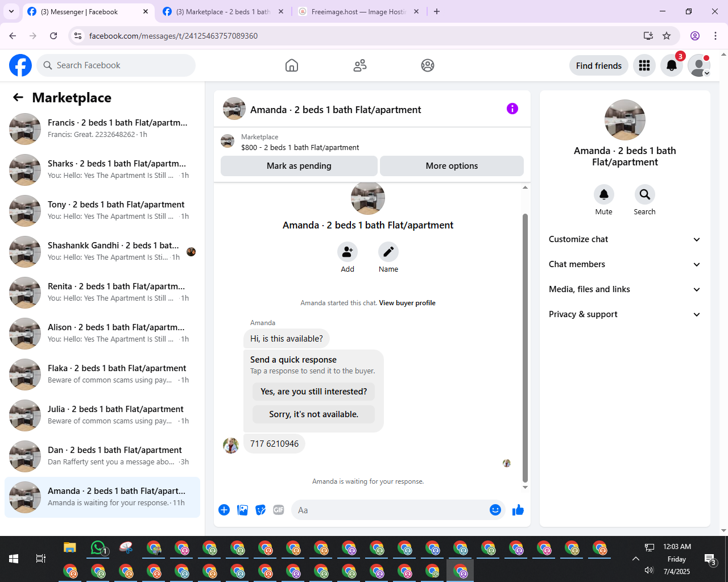Open the $800 listing thumbnail
This screenshot has height=582, width=728.
[x=227, y=141]
